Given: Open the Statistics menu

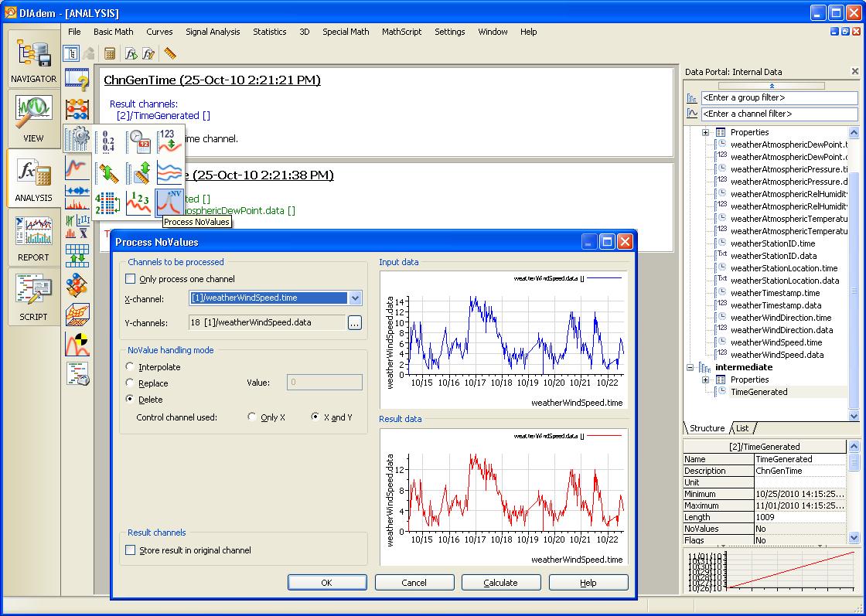Looking at the screenshot, I should coord(270,32).
